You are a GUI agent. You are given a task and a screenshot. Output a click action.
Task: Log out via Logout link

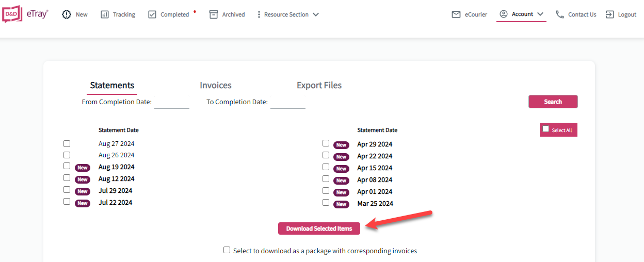(627, 14)
